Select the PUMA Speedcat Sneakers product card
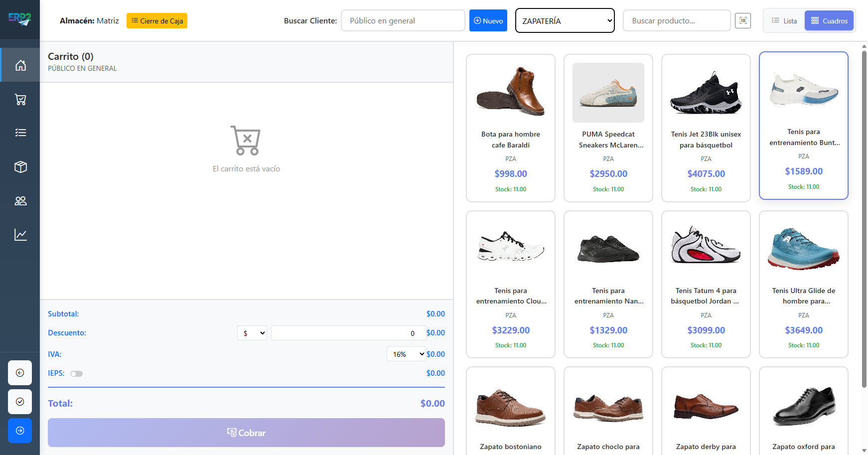Screen dimensions: 868x455 tap(608, 128)
